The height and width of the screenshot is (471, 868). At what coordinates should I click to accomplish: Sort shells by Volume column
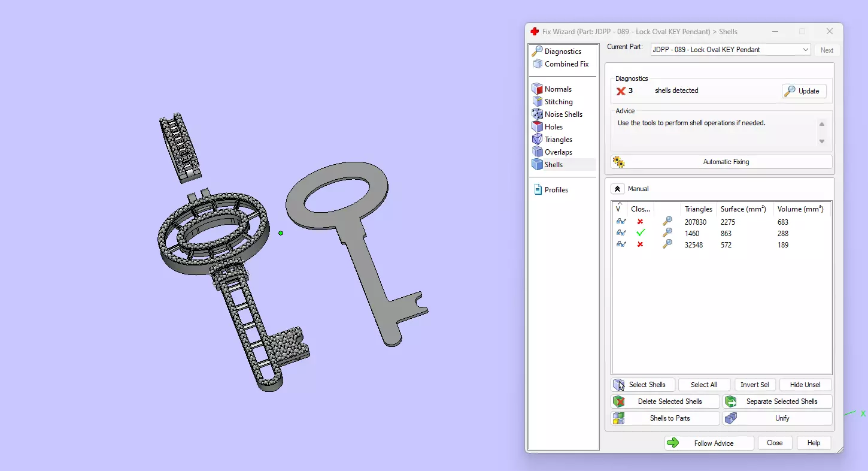(x=800, y=209)
